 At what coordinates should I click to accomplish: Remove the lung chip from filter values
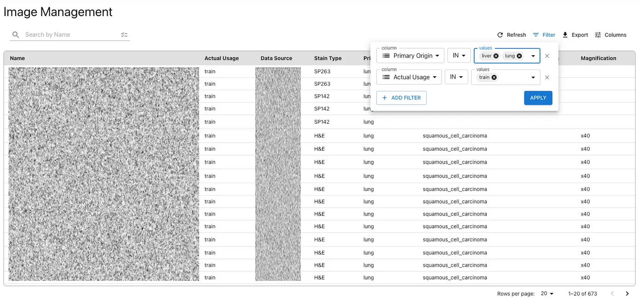pyautogui.click(x=519, y=56)
